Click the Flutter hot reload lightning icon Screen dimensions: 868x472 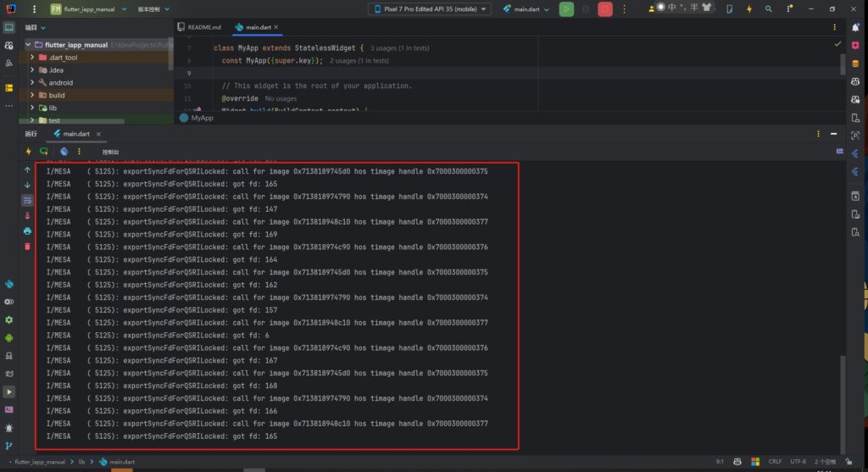[x=27, y=151]
